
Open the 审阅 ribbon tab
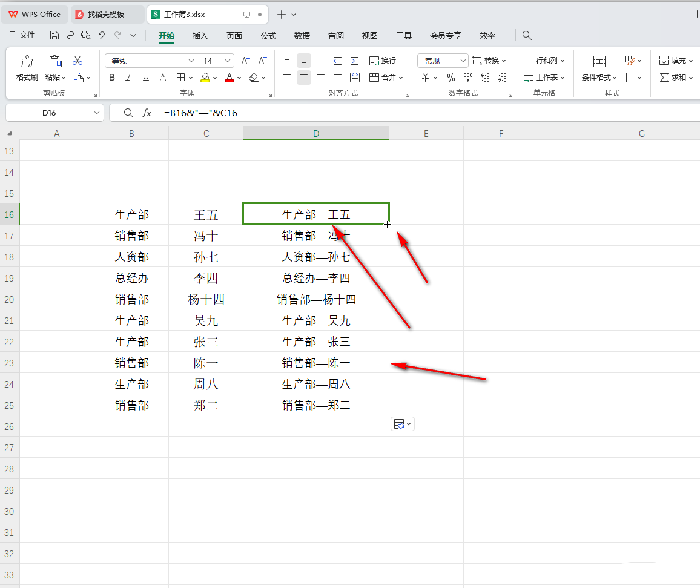click(335, 36)
